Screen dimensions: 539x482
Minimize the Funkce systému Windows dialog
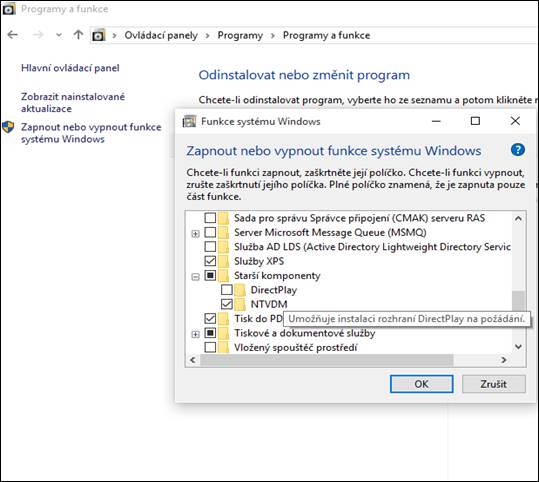[x=436, y=121]
